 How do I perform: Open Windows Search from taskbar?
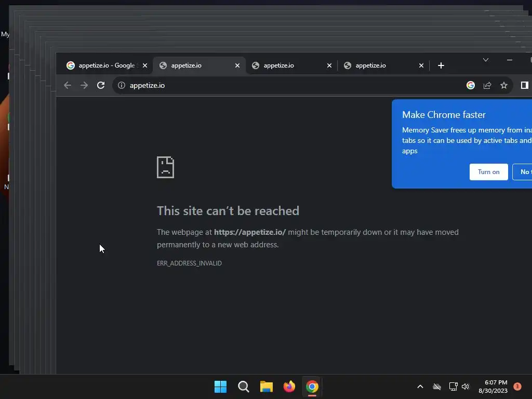point(243,387)
